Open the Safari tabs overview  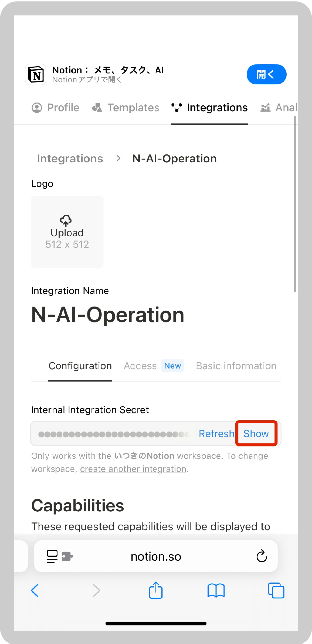click(x=276, y=591)
